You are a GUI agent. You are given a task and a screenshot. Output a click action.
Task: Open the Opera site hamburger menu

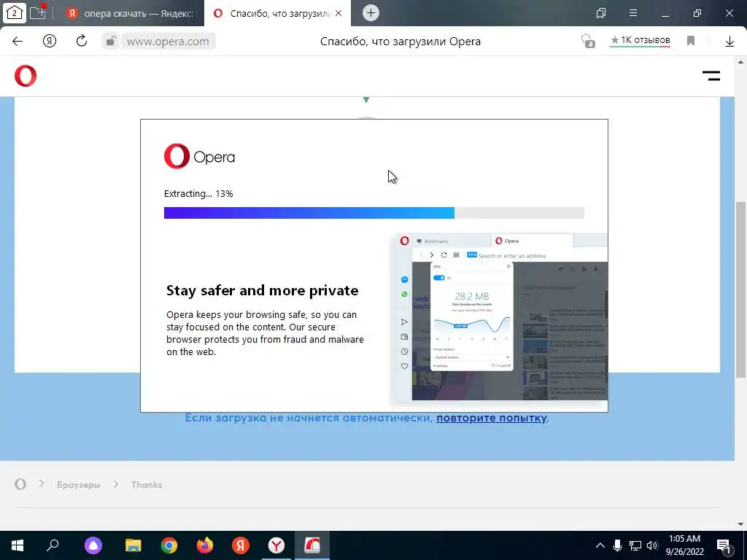(711, 76)
